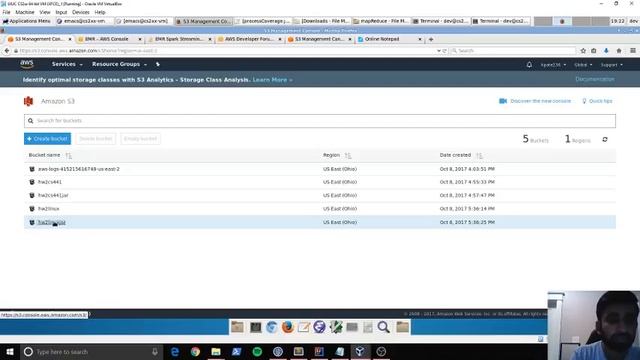This screenshot has height=360, width=640.
Task: Click the Firefox back arrow
Action: (x=7, y=51)
